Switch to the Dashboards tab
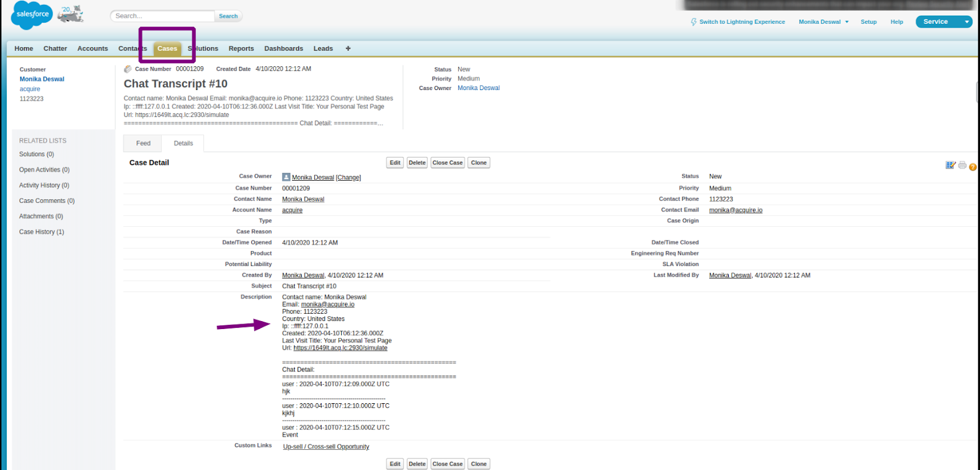This screenshot has width=980, height=470. tap(284, 48)
